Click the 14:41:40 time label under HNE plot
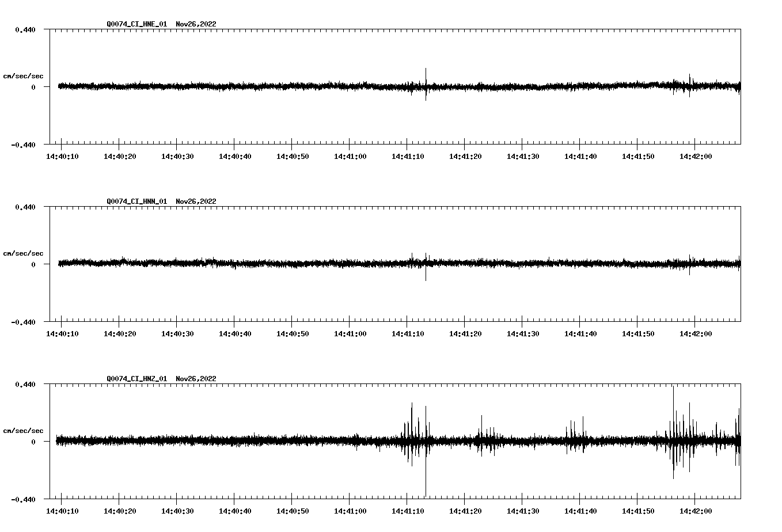782x532 pixels. pos(580,157)
